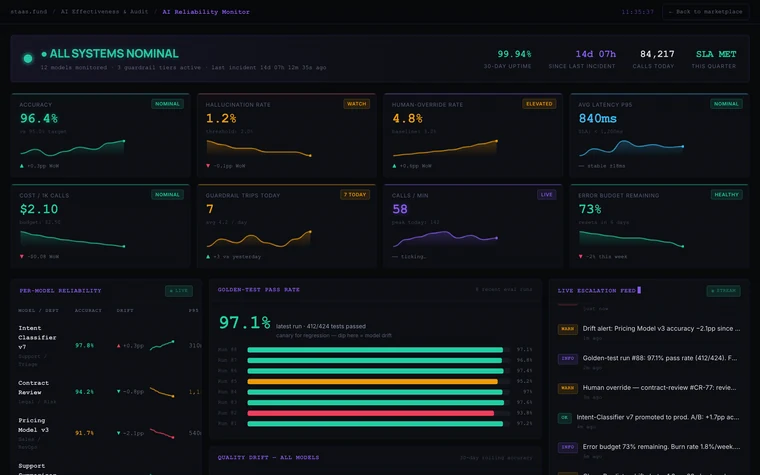The width and height of the screenshot is (760, 475).
Task: Click the Back to marketplace button
Action: [x=705, y=12]
